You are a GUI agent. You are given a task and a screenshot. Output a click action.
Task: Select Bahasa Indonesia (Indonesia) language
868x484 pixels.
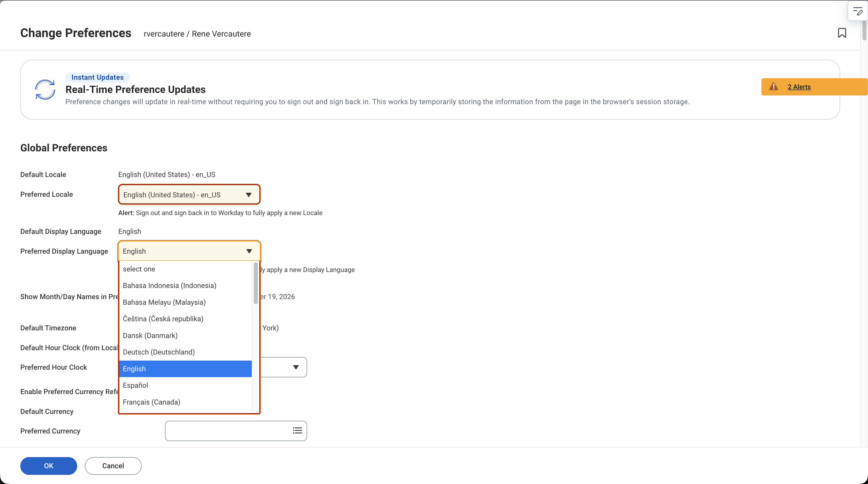click(x=185, y=285)
